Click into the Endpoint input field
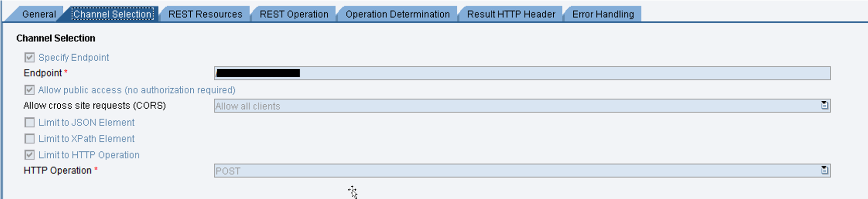Image resolution: width=868 pixels, height=199 pixels. [522, 73]
